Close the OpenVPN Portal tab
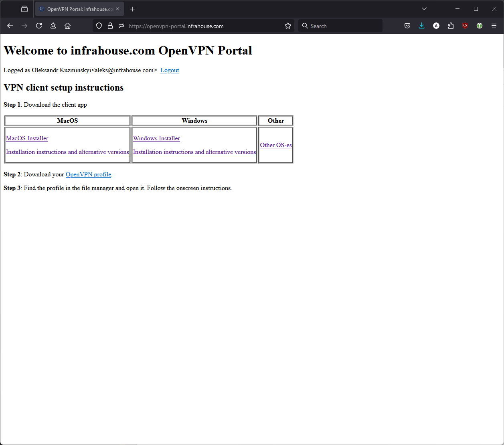Viewport: 504px width, 445px height. point(117,9)
